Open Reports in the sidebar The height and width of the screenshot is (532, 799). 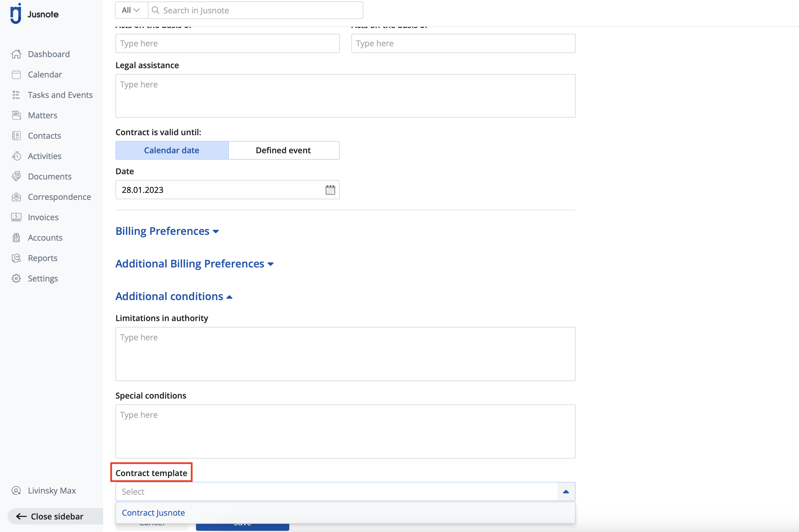pyautogui.click(x=43, y=258)
